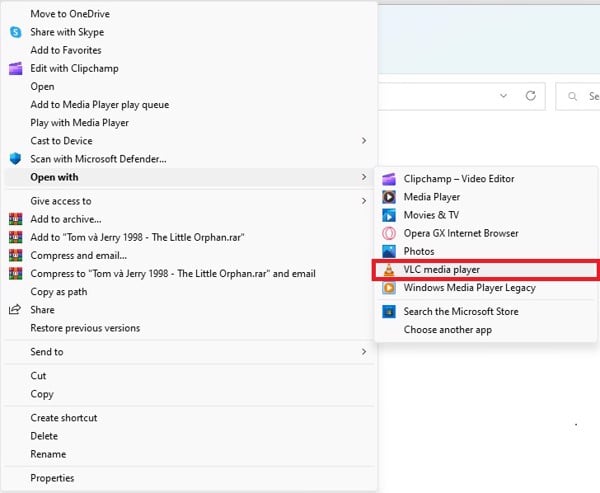The image size is (600, 493).
Task: Expand the Give access to submenu arrow
Action: click(364, 201)
